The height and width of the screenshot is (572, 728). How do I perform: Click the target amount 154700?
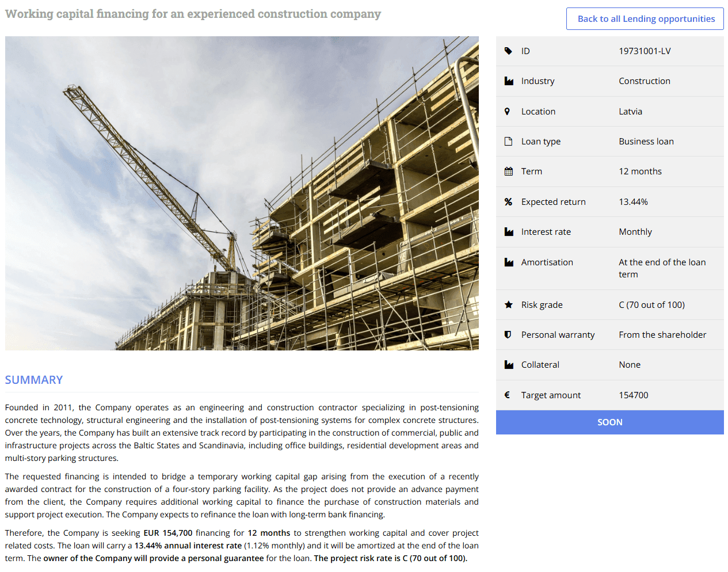634,395
